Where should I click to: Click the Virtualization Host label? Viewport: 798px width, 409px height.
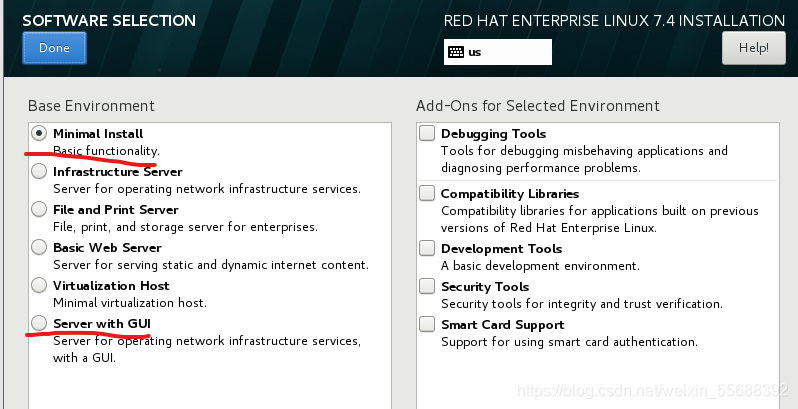[111, 286]
